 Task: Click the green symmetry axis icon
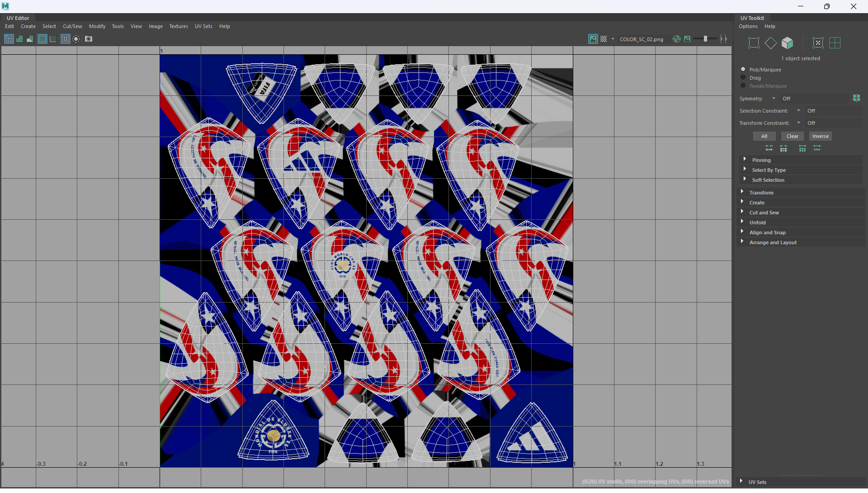(857, 98)
